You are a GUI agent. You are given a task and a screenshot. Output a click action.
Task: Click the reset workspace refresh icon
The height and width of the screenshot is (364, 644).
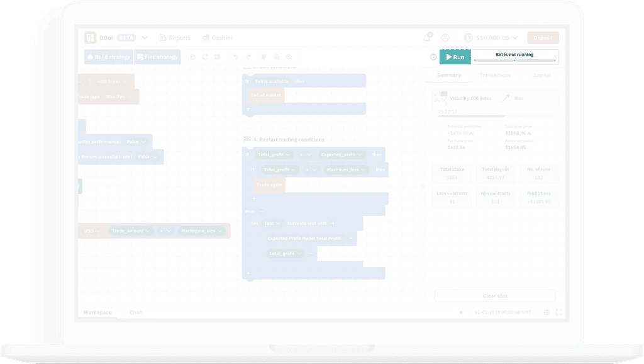tap(205, 57)
